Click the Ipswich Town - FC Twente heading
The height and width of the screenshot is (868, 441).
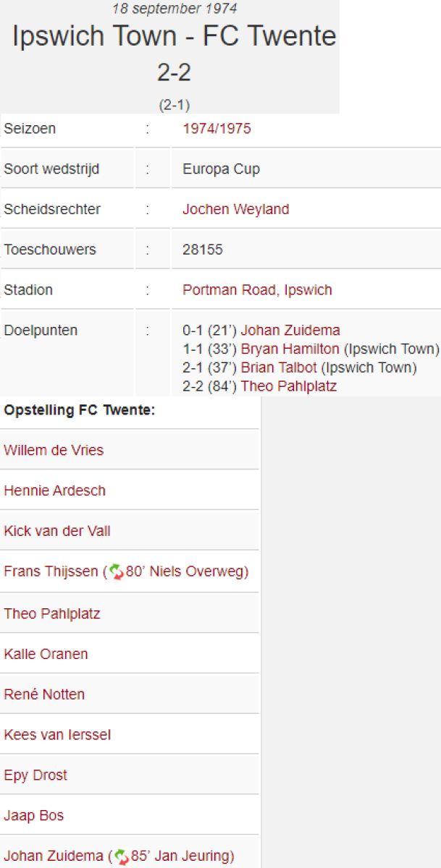(x=175, y=36)
